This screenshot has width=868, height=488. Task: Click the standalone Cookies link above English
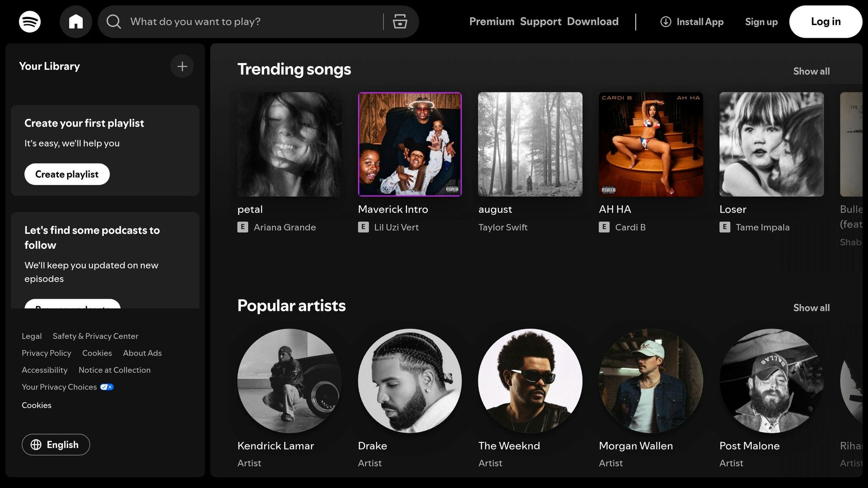36,405
